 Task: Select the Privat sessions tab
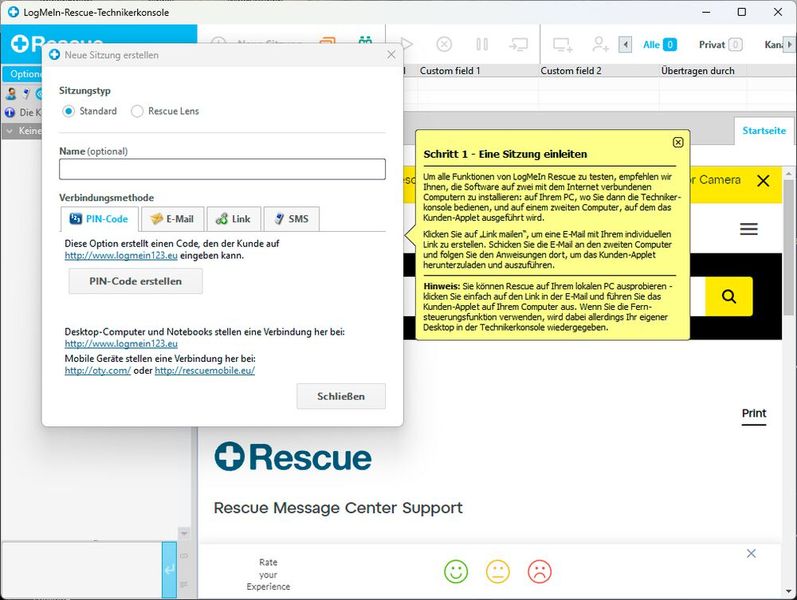click(720, 45)
